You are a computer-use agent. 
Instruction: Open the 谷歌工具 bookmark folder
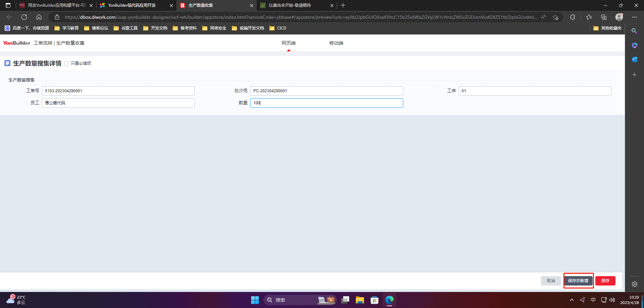pos(126,28)
